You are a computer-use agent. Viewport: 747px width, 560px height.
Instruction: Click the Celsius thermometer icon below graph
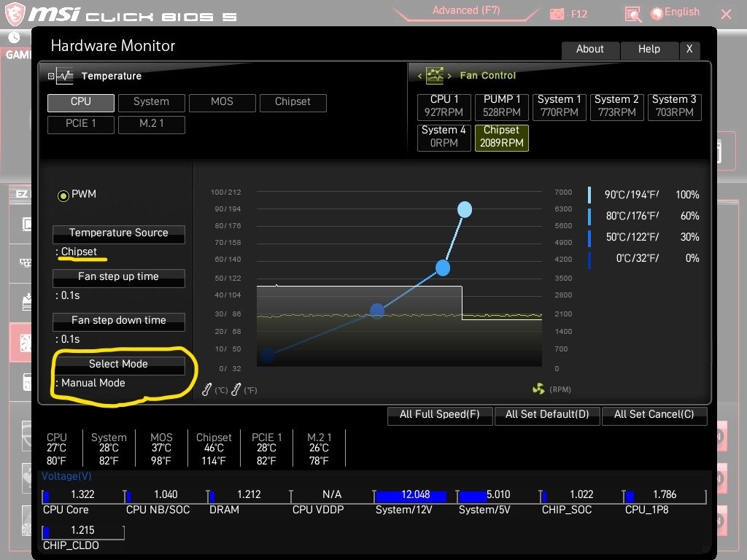point(207,390)
